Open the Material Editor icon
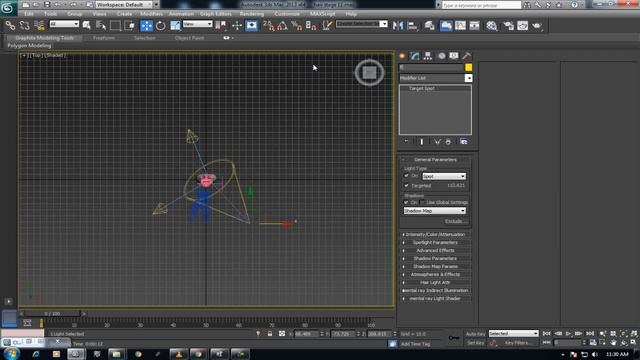 (491, 26)
